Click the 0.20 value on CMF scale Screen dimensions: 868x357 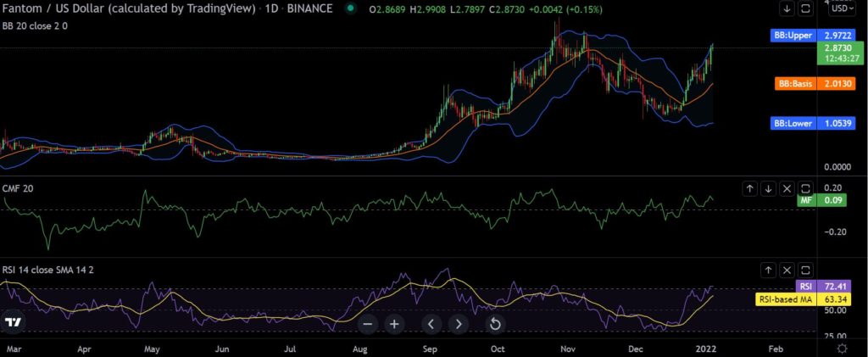[832, 187]
